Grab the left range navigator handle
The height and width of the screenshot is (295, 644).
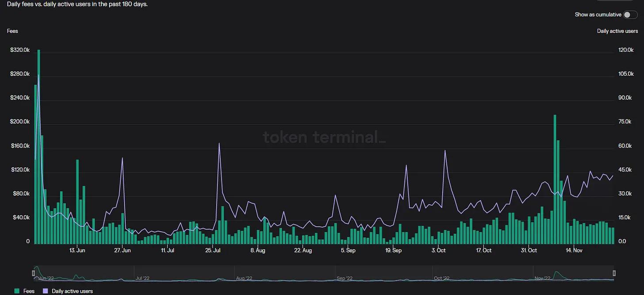coord(34,273)
